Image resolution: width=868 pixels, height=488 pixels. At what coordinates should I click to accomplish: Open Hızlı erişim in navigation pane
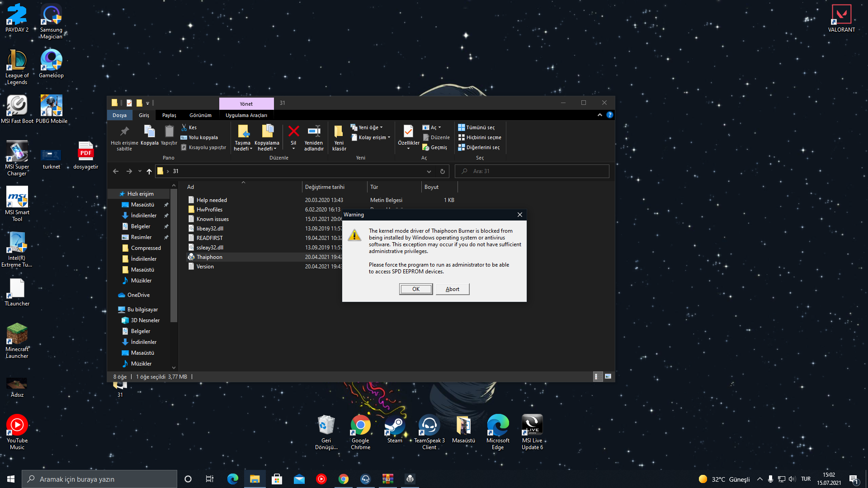tap(140, 194)
